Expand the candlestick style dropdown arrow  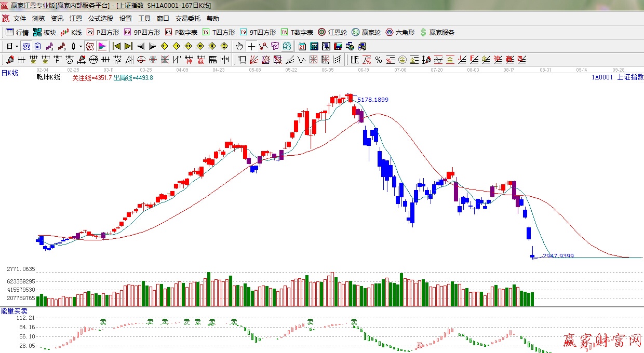pos(81,46)
